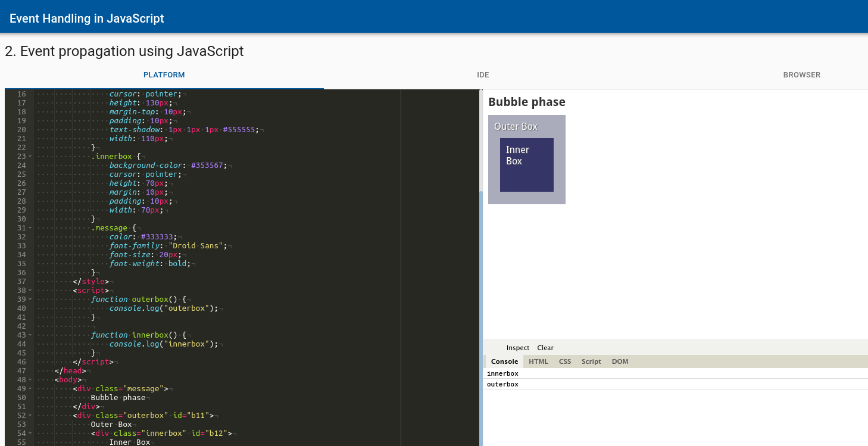
Task: Show the DOM panel tab
Action: (620, 361)
